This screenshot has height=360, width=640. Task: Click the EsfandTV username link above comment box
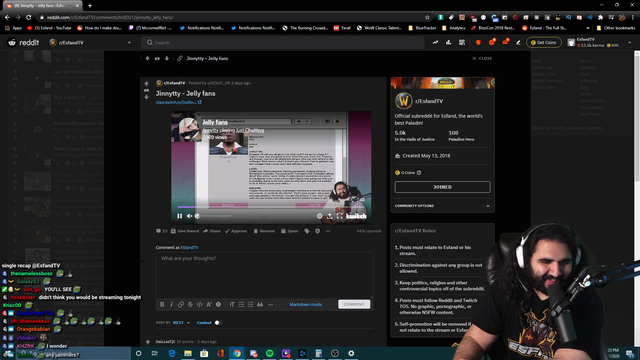(189, 247)
